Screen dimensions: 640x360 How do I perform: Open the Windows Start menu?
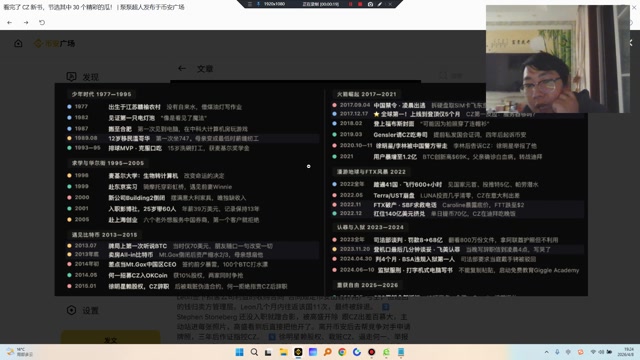[240, 352]
